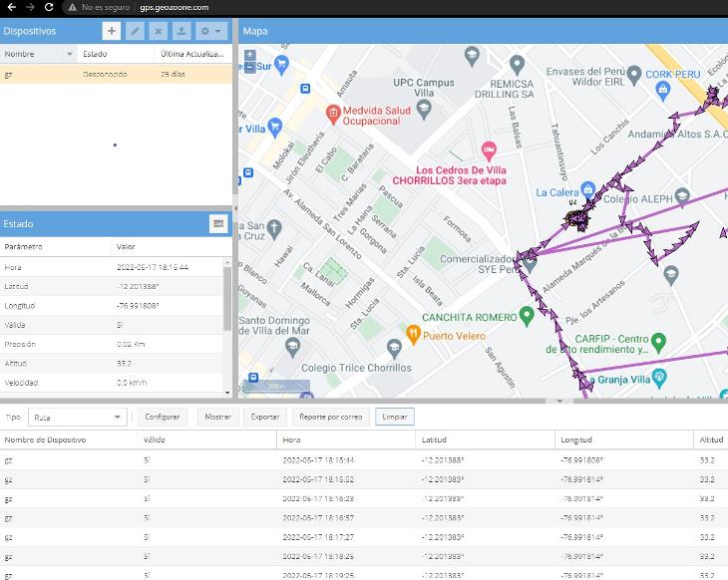This screenshot has width=728, height=580.
Task: Click the CANCHITA ROMERO green marker
Action: [x=526, y=316]
